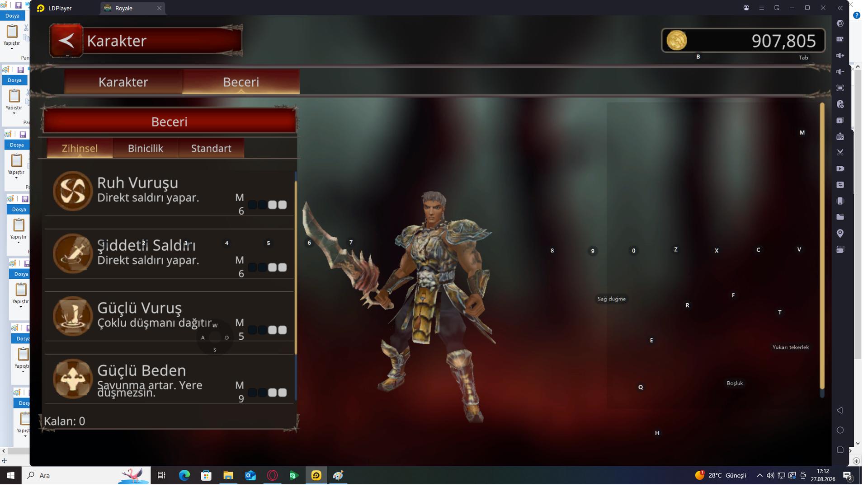
Task: Open the Windows Start menu
Action: point(11,476)
